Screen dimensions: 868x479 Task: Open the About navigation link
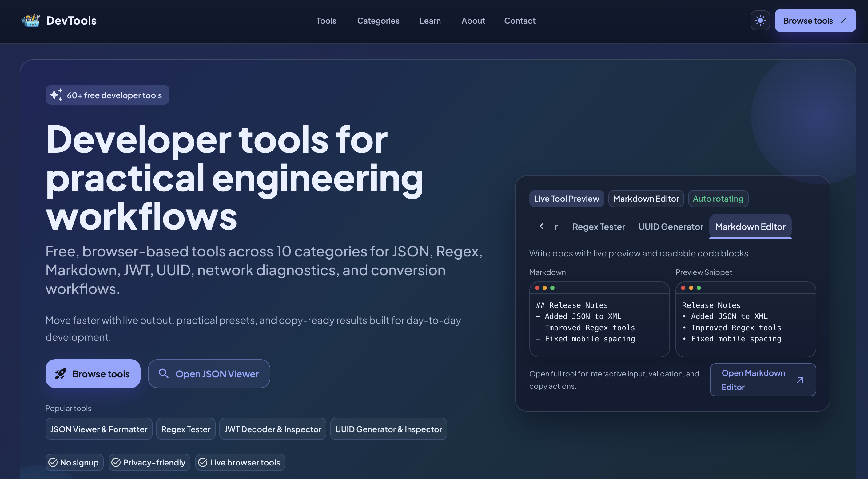tap(473, 21)
